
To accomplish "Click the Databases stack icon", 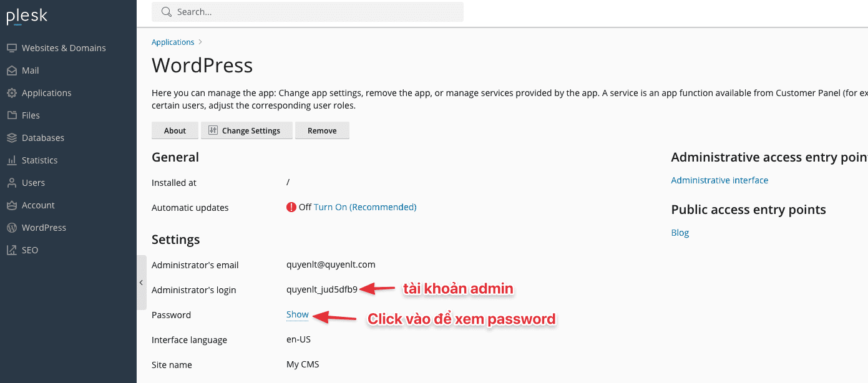I will tap(11, 138).
